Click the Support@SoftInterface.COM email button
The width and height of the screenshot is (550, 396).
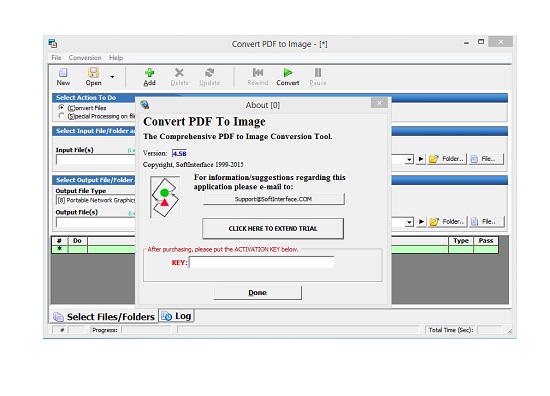click(274, 199)
